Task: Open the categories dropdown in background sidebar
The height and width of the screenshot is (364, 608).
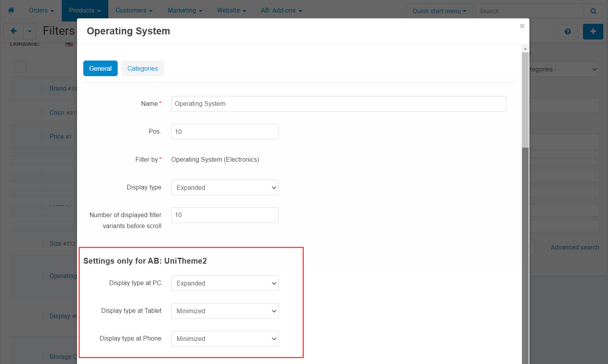Action: click(564, 69)
